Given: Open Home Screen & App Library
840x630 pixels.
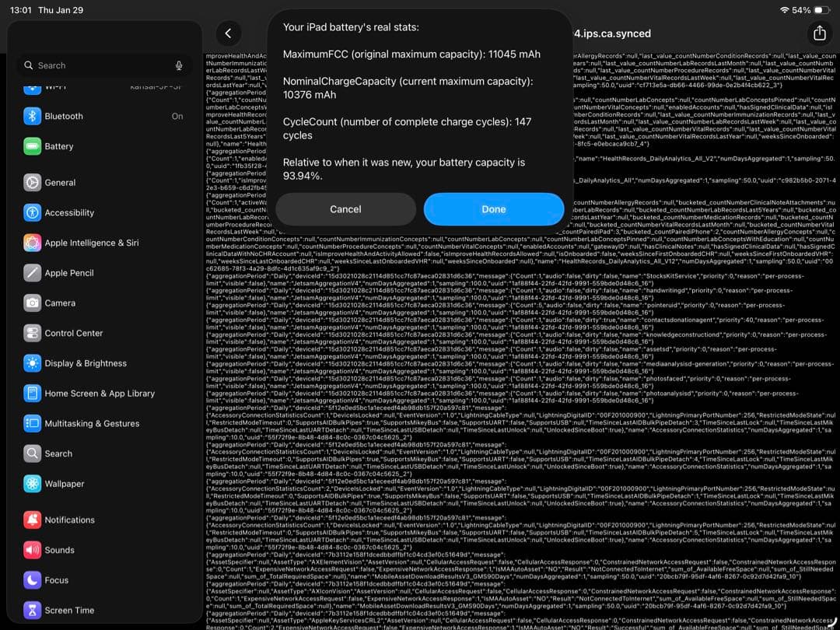Looking at the screenshot, I should [x=100, y=394].
